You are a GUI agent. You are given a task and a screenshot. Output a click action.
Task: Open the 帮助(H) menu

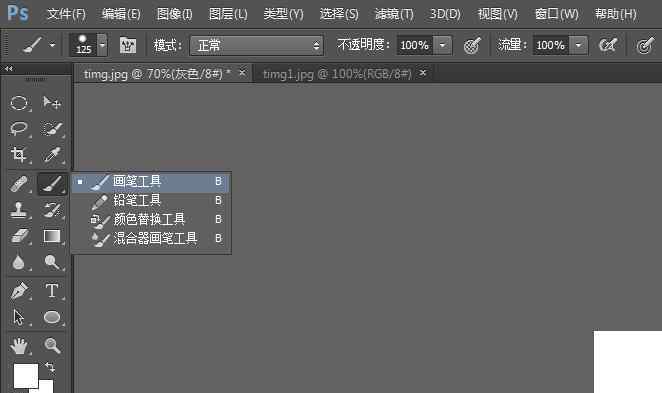616,14
